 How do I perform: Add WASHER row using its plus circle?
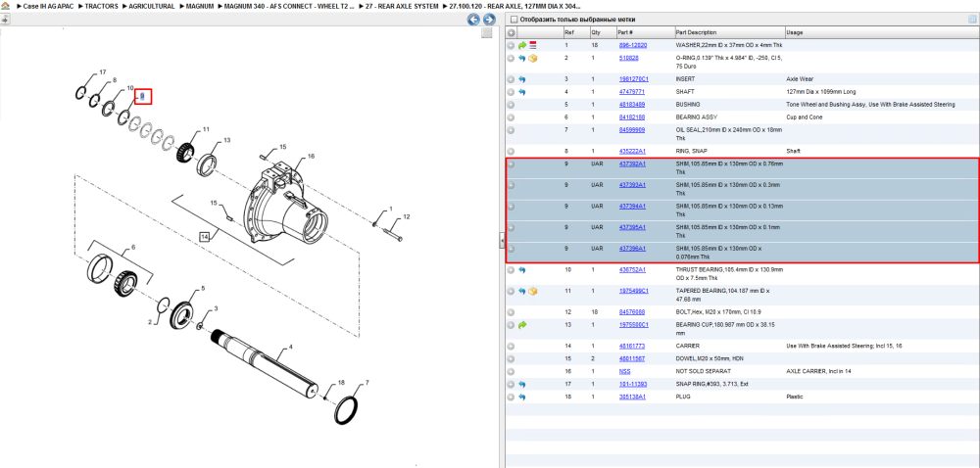512,46
